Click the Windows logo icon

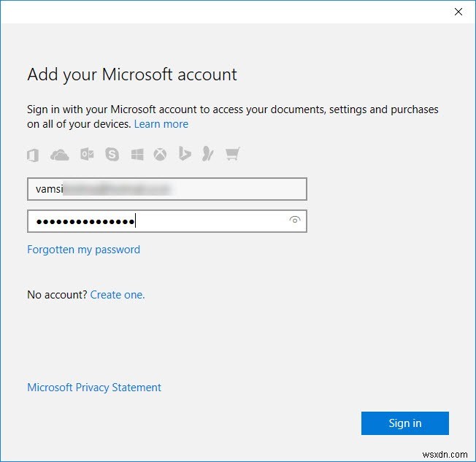[137, 155]
